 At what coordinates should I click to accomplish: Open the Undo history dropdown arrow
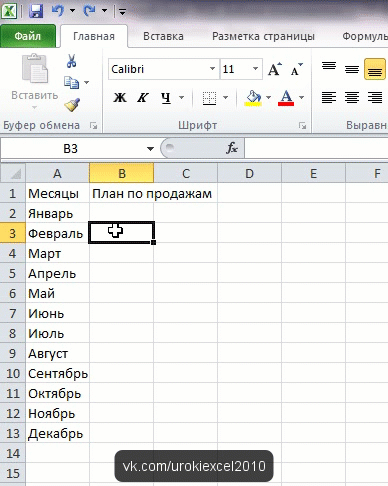pyautogui.click(x=72, y=11)
